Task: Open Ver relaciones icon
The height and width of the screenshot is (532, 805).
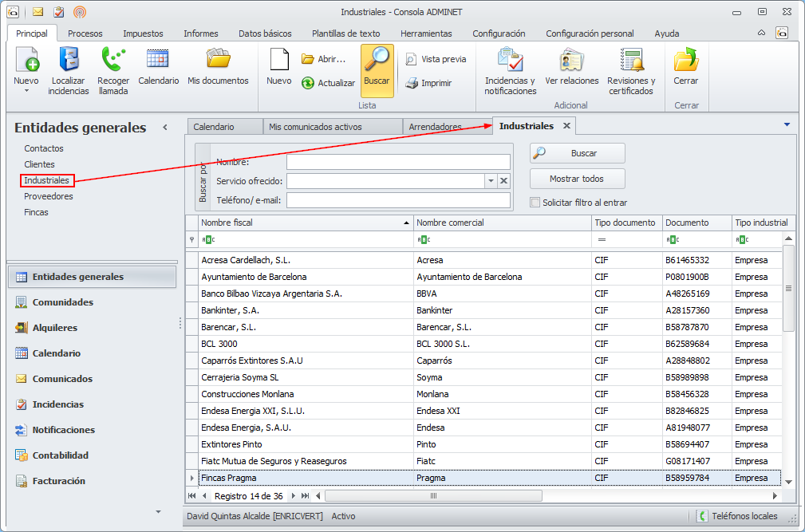Action: 571,61
